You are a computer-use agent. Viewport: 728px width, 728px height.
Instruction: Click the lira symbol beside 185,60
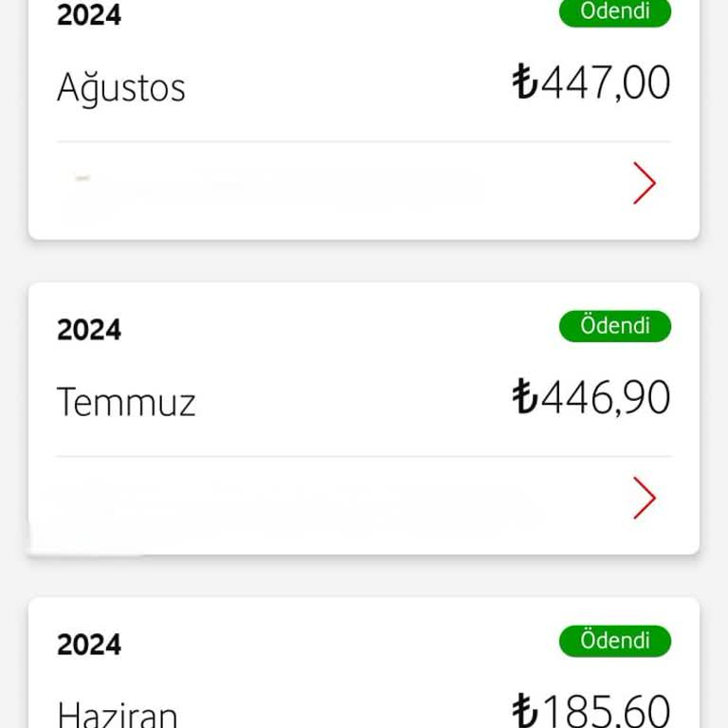(525, 711)
